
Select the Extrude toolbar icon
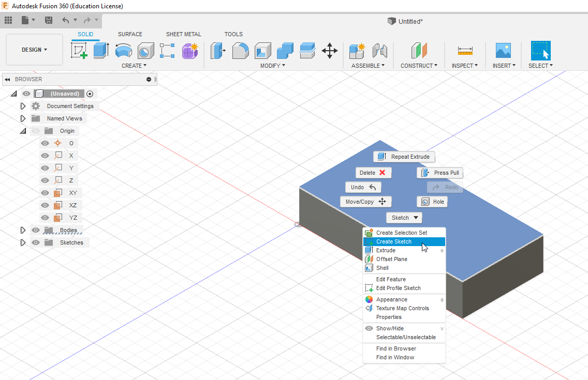point(101,51)
